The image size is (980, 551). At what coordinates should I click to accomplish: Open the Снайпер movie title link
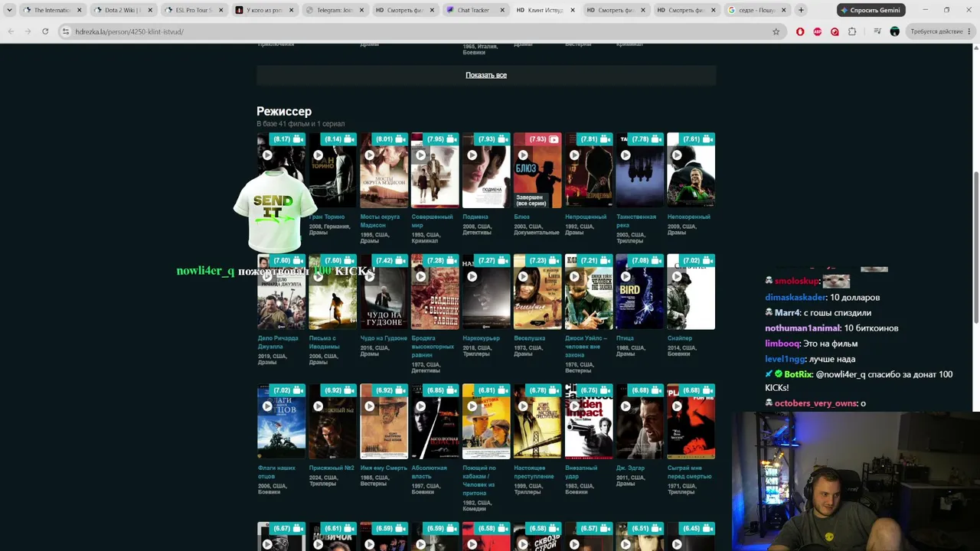click(x=679, y=338)
